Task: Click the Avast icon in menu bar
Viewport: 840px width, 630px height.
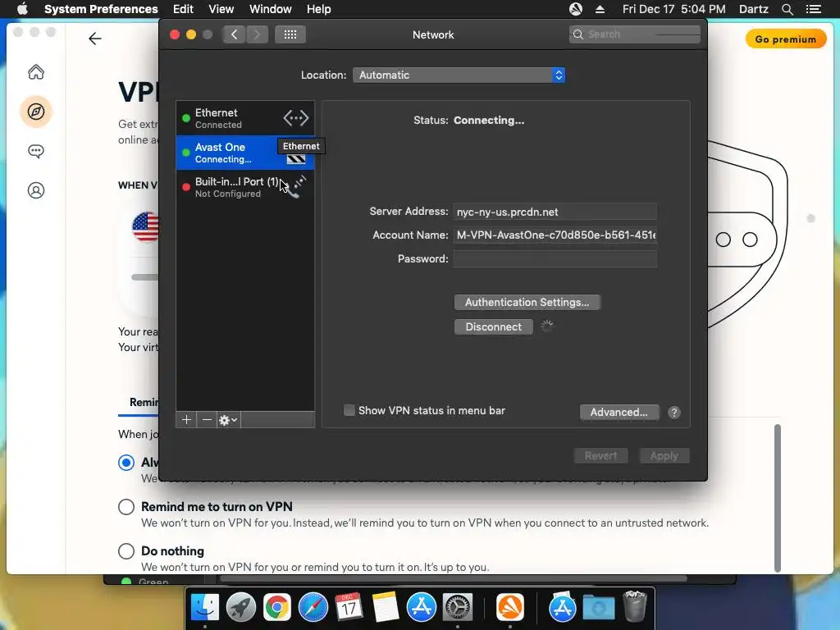Action: point(575,9)
